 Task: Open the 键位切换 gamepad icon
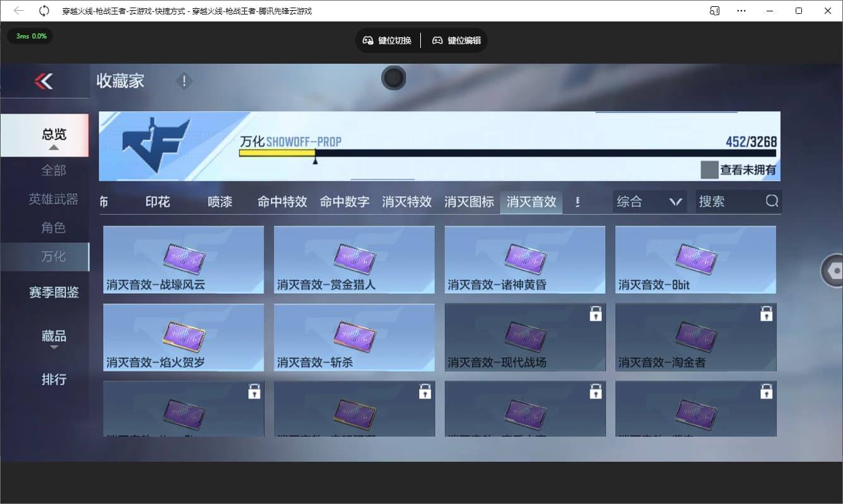(x=368, y=40)
